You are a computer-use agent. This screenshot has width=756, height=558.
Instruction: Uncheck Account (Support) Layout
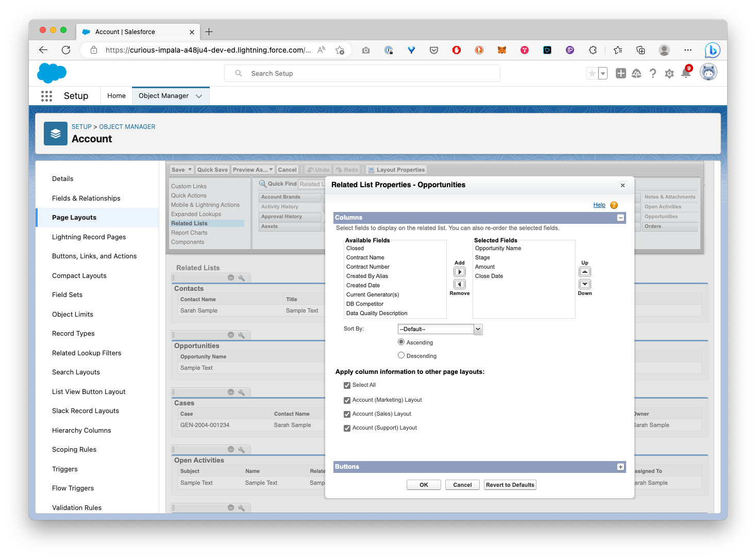347,428
